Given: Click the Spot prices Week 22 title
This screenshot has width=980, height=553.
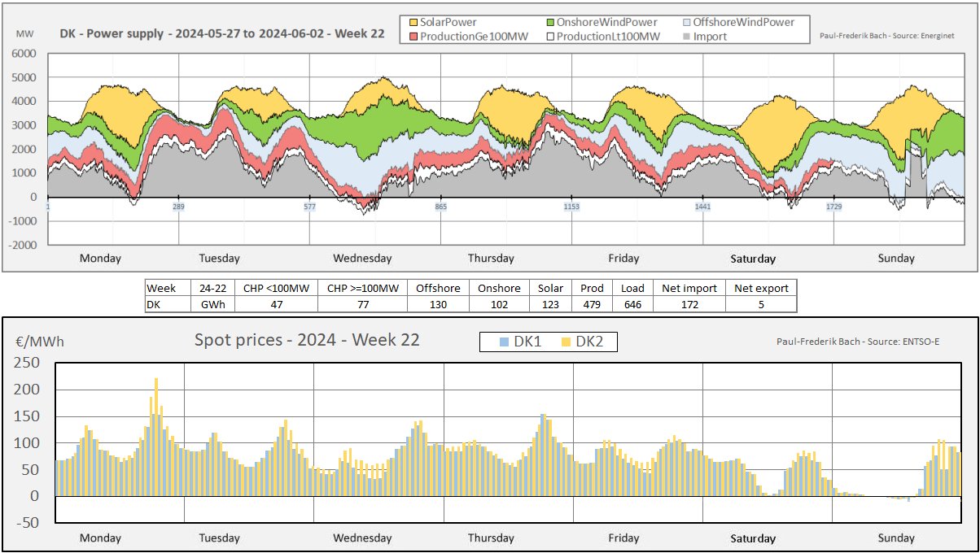Looking at the screenshot, I should [307, 340].
